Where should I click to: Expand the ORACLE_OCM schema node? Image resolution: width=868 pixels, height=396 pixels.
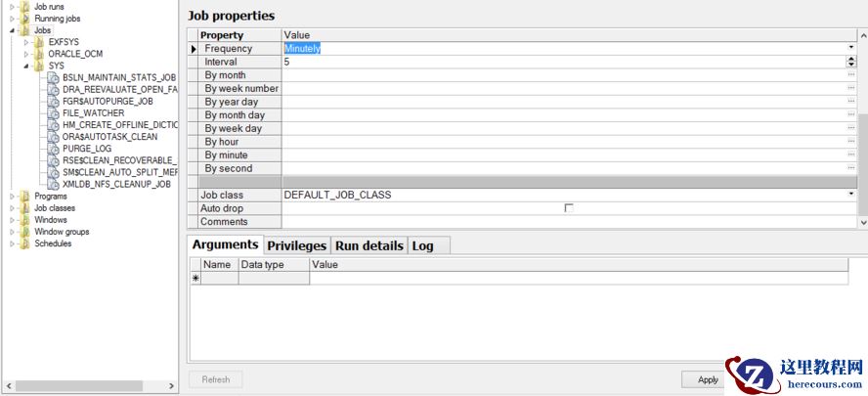[x=26, y=54]
